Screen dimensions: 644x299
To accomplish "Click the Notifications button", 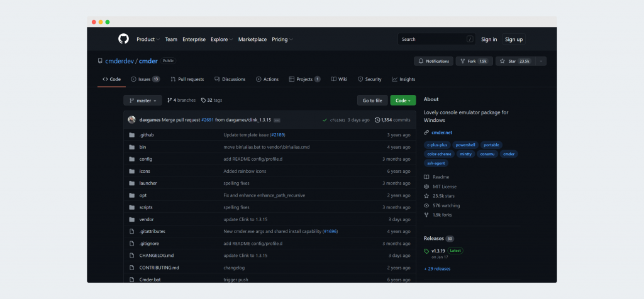I will pyautogui.click(x=434, y=61).
